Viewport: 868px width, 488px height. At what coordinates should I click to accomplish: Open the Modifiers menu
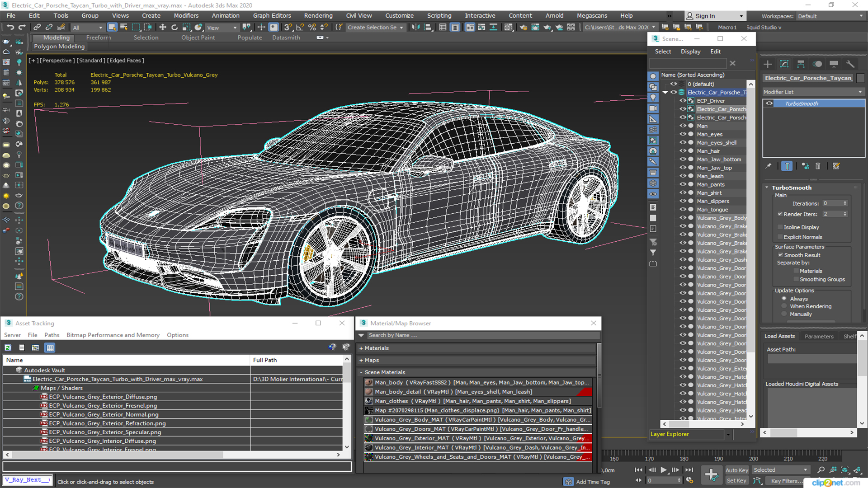pos(186,15)
